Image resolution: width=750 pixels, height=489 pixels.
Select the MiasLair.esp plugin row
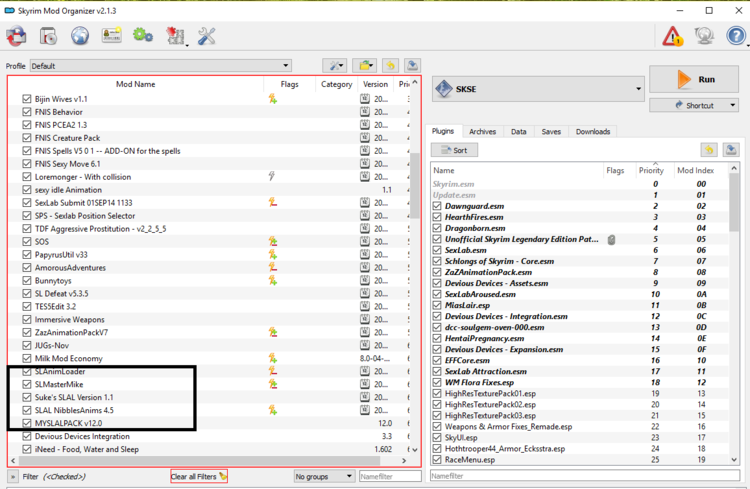coord(580,305)
